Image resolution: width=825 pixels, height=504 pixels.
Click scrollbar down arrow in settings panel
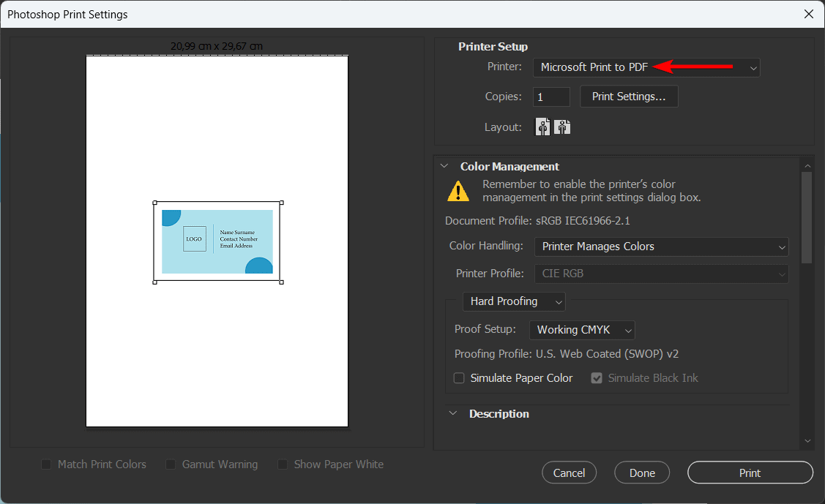point(807,441)
